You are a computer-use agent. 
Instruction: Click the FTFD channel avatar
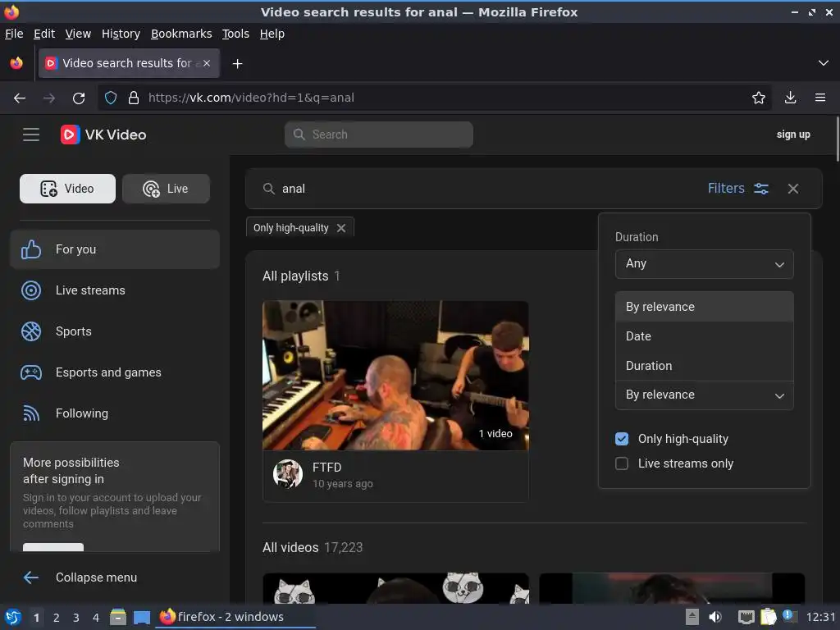(288, 474)
